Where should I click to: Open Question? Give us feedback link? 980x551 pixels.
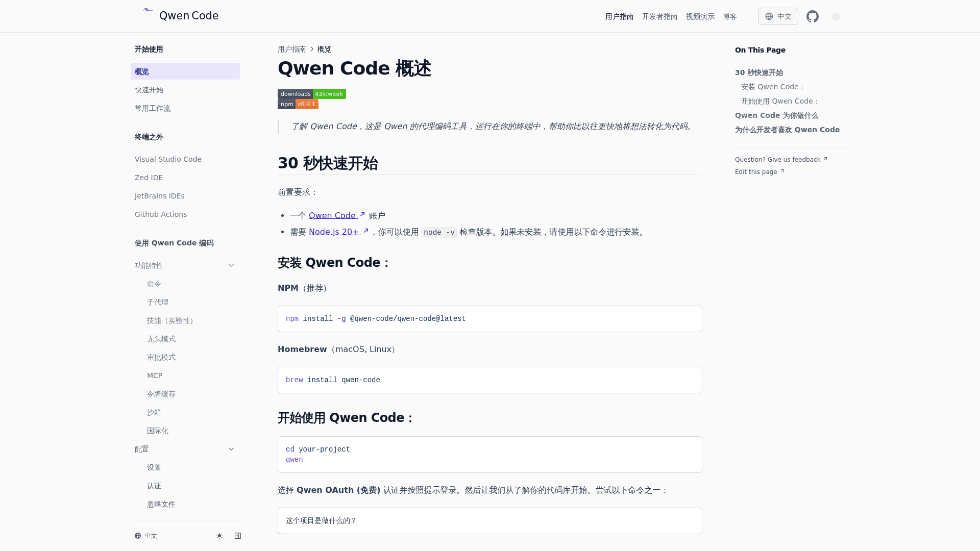[777, 159]
